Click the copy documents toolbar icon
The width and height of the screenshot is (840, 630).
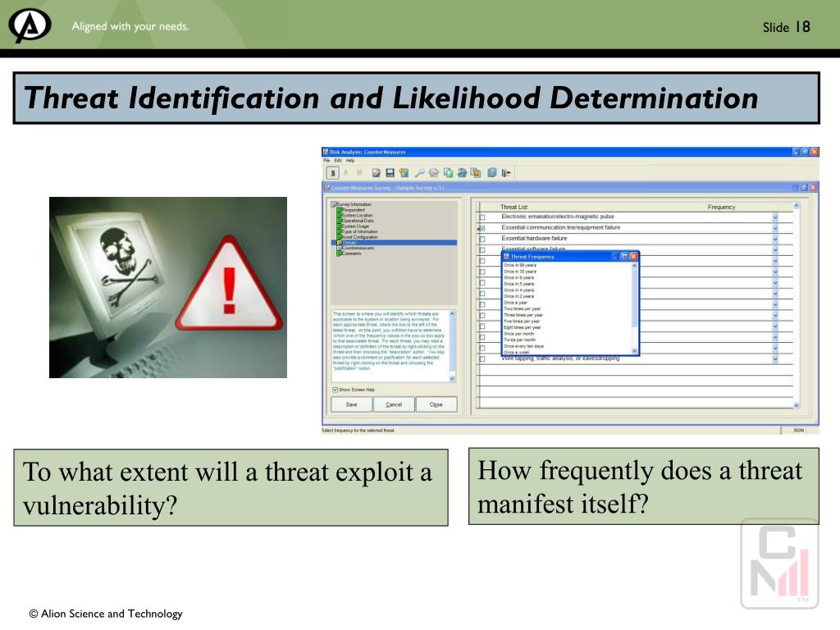point(448,172)
